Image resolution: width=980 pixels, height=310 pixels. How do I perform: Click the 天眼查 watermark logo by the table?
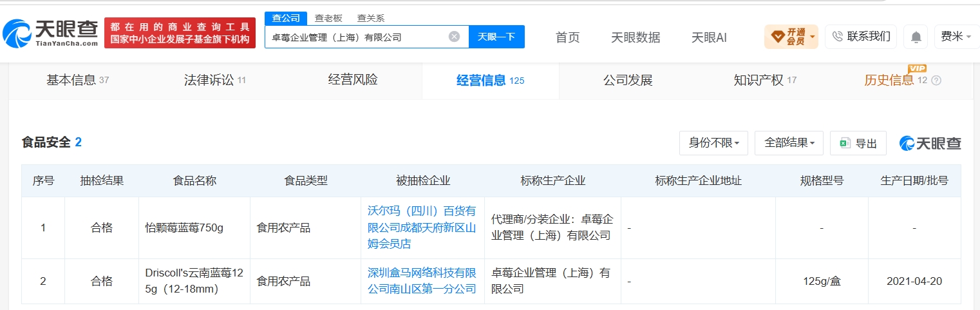930,143
